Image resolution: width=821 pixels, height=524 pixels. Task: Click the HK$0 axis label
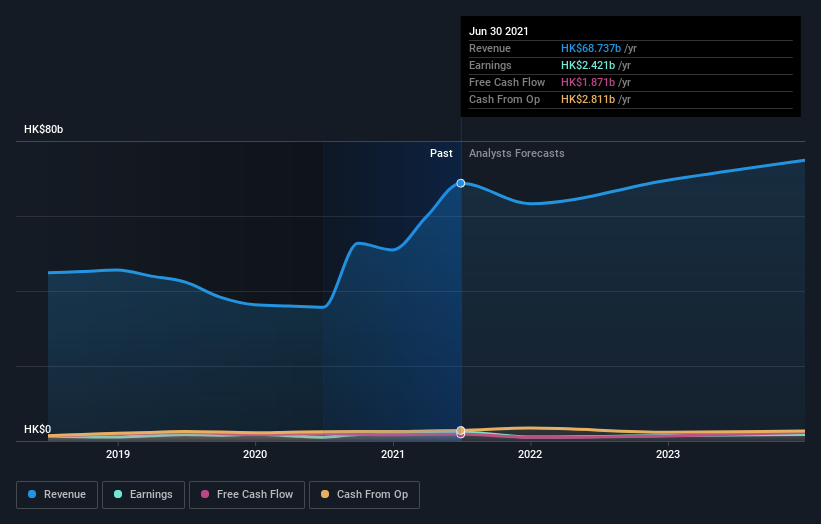(38, 429)
